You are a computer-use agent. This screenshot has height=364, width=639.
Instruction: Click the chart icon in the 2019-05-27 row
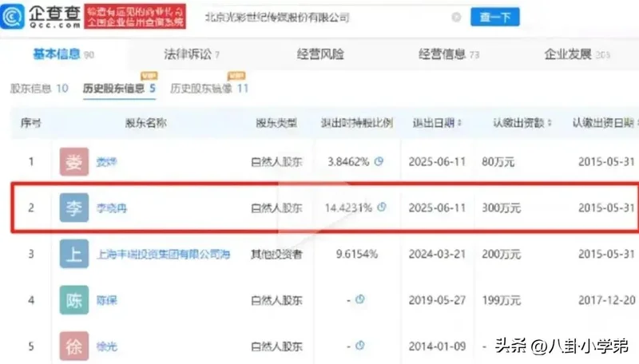[x=359, y=299]
